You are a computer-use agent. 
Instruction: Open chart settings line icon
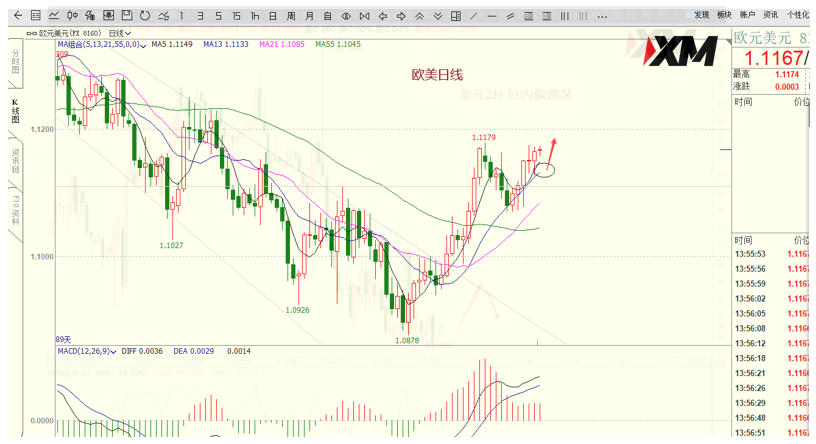point(163,16)
